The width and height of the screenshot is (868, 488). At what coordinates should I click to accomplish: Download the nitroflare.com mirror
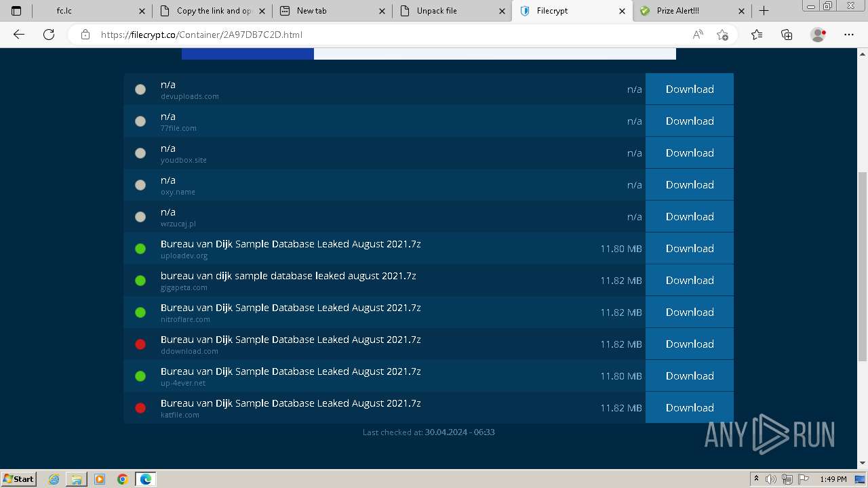click(x=690, y=312)
